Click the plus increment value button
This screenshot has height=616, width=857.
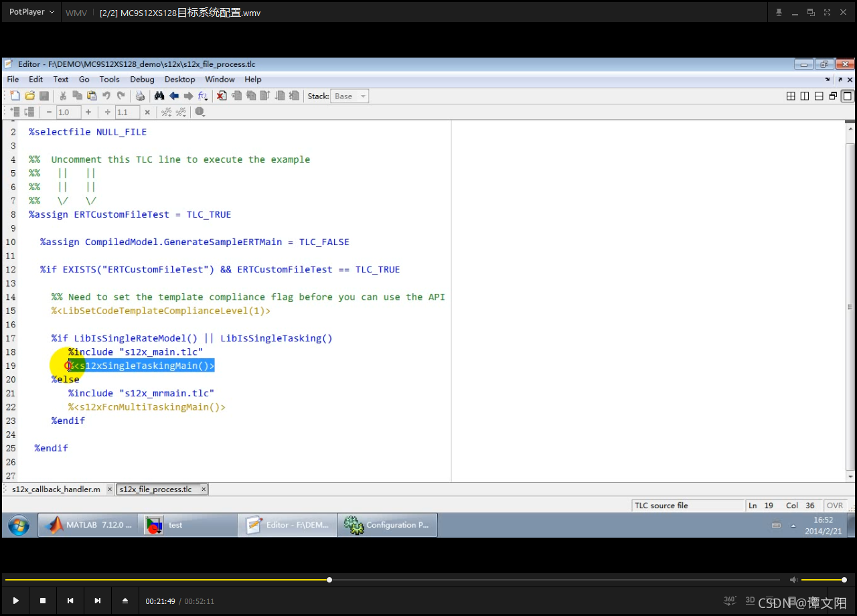(88, 112)
